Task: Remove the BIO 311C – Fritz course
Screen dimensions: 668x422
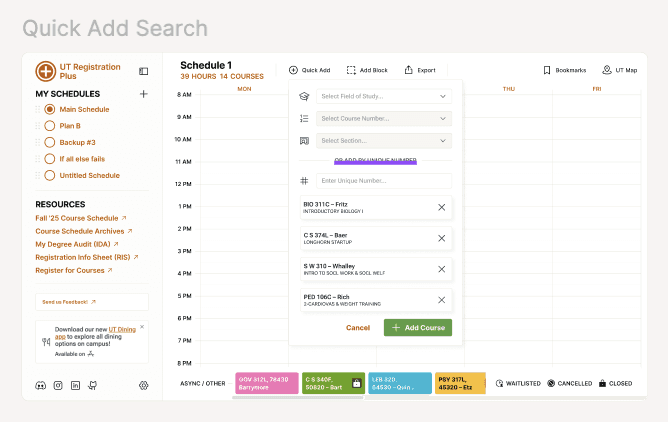Action: click(x=442, y=207)
